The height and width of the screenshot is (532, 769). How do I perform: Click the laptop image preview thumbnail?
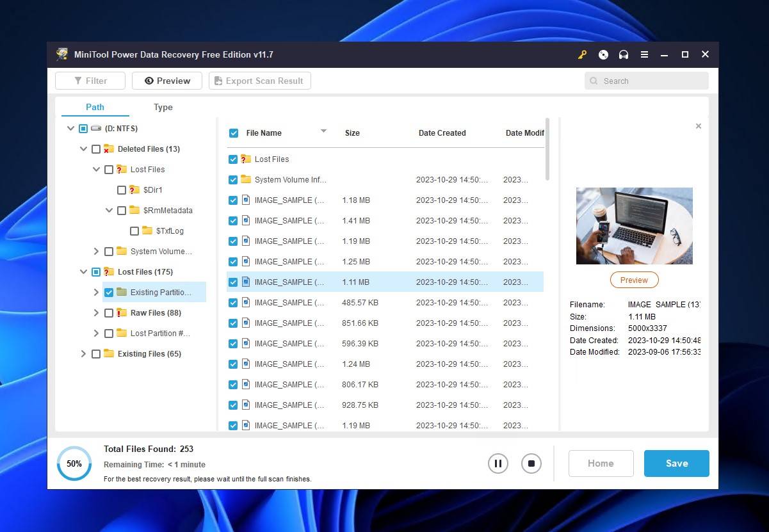pyautogui.click(x=634, y=226)
